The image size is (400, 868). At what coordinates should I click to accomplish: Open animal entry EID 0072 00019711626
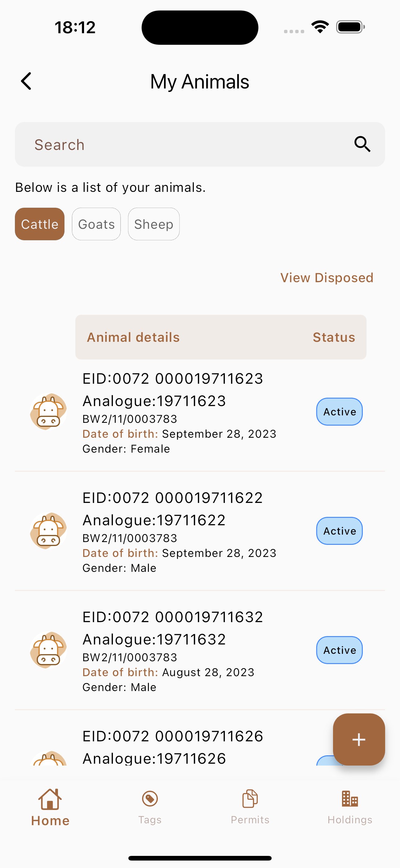[173, 737]
